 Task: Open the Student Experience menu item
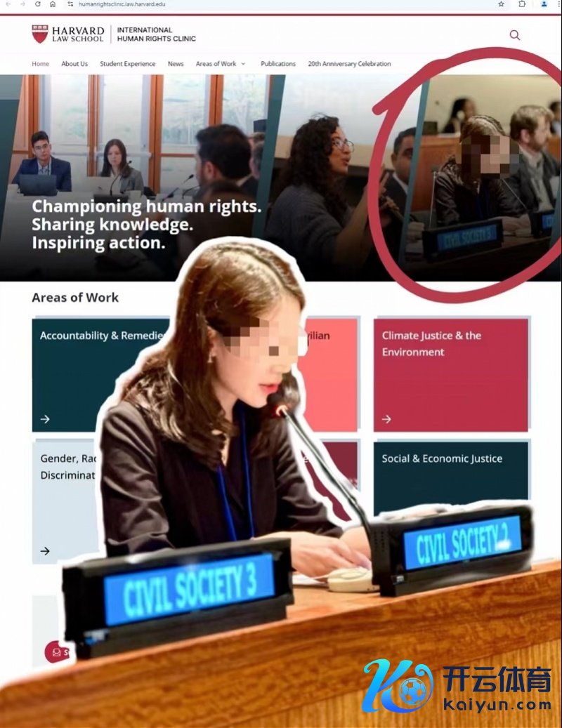tap(128, 64)
